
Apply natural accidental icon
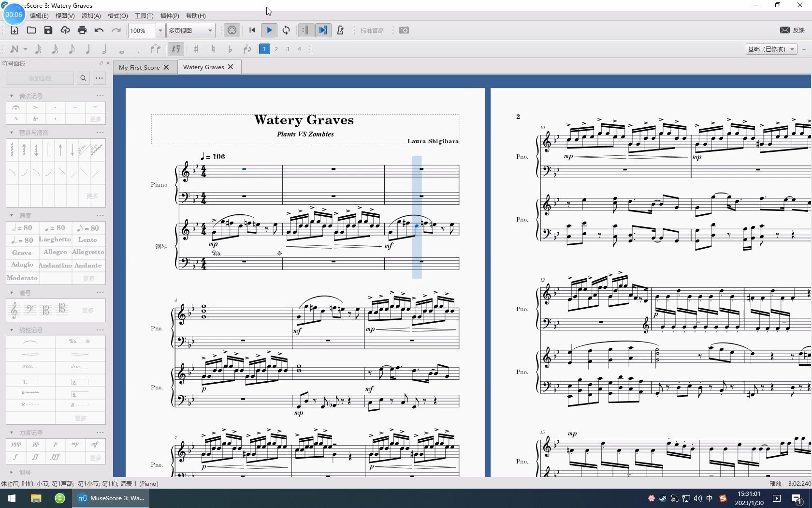point(213,49)
